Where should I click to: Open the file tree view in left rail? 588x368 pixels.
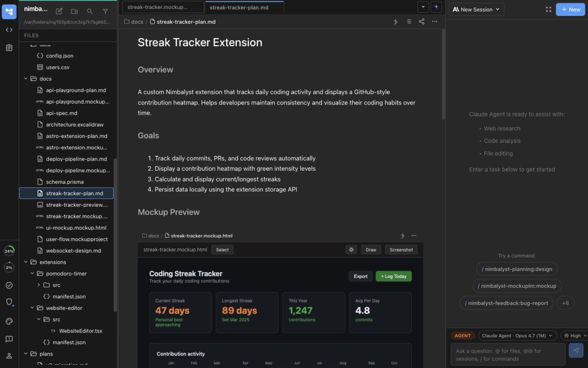(x=9, y=11)
